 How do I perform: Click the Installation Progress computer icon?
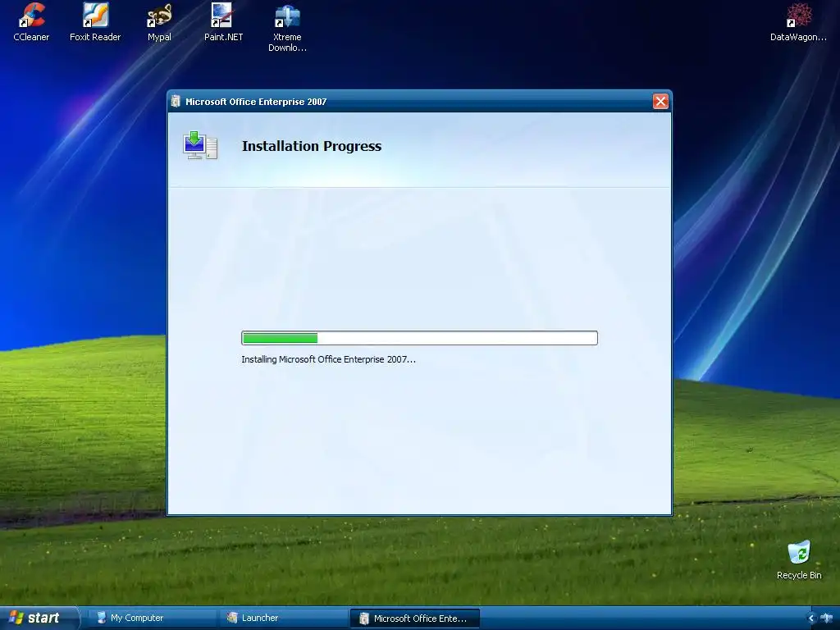(200, 145)
